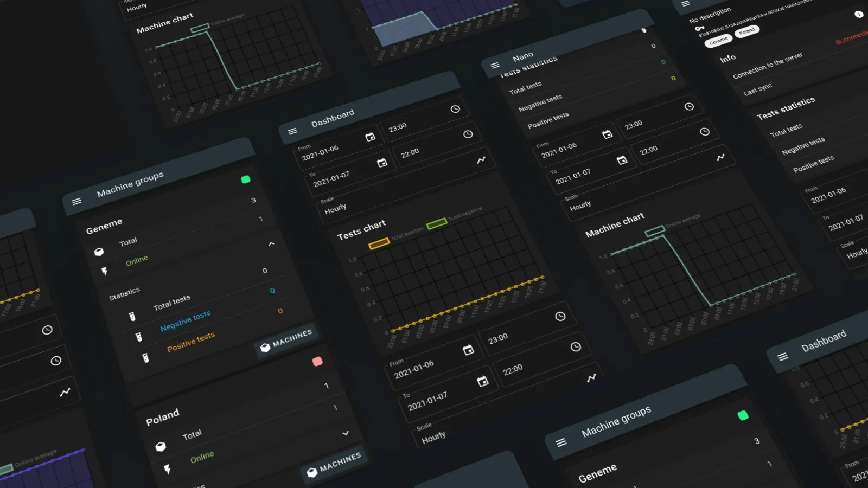Viewport: 868px width, 488px height.
Task: Open clock icon for 23:00 beneath the Tests chart
Action: pyautogui.click(x=560, y=316)
